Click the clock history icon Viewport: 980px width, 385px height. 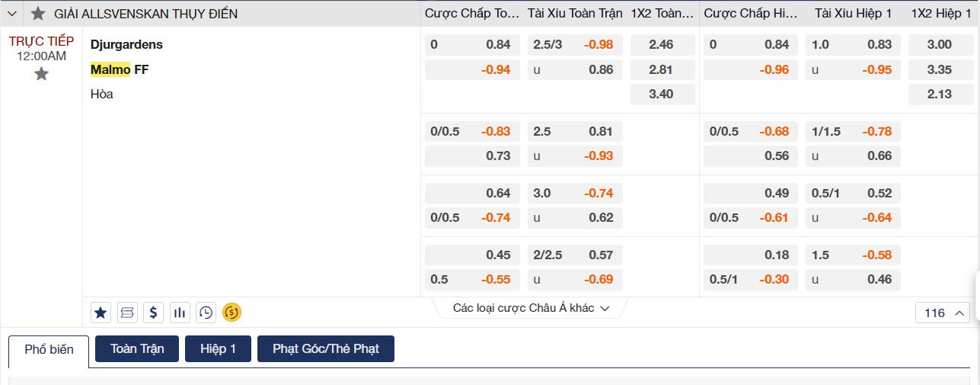tap(206, 312)
